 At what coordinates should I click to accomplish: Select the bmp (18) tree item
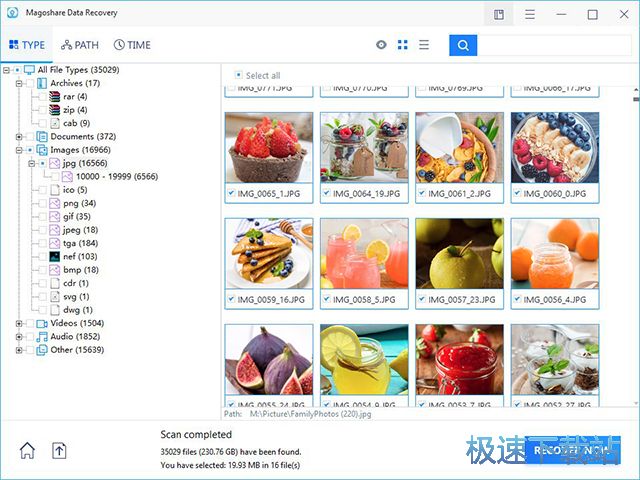click(x=81, y=270)
